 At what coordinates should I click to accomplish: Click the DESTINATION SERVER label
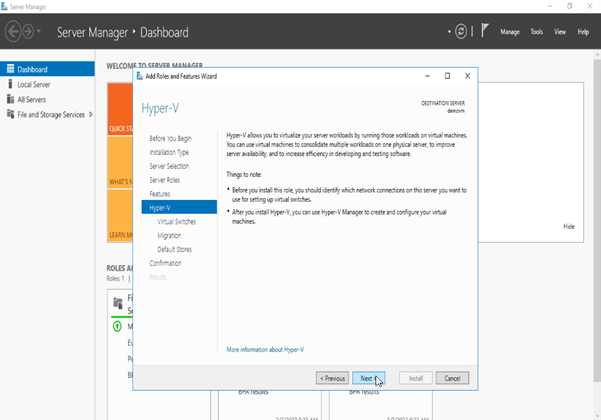coord(443,103)
